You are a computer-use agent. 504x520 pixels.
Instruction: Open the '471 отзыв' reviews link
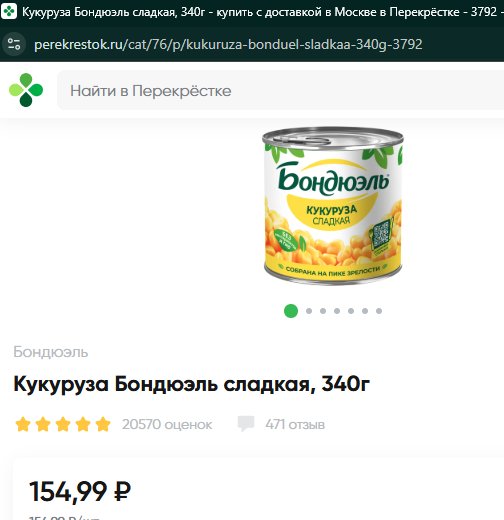pos(295,424)
